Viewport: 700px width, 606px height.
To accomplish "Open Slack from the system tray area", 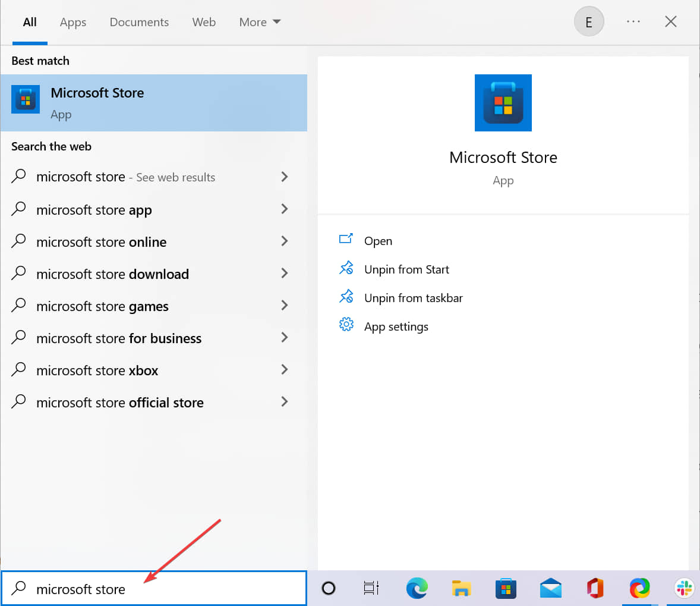I will click(685, 589).
